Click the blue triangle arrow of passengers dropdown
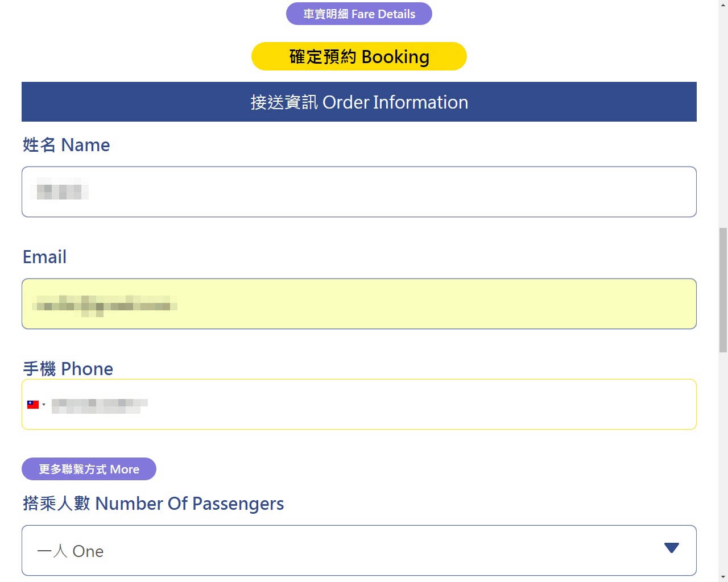Image resolution: width=728 pixels, height=582 pixels. point(671,548)
